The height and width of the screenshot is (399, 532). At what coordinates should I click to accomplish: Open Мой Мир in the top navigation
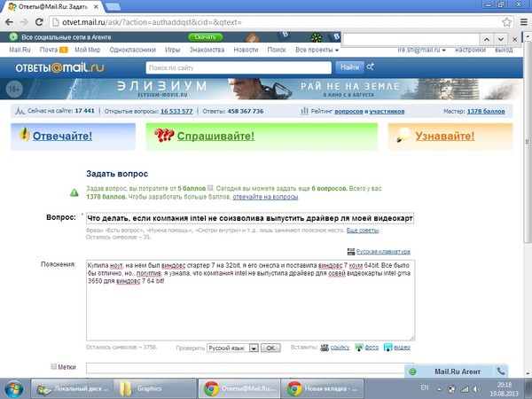[x=87, y=50]
